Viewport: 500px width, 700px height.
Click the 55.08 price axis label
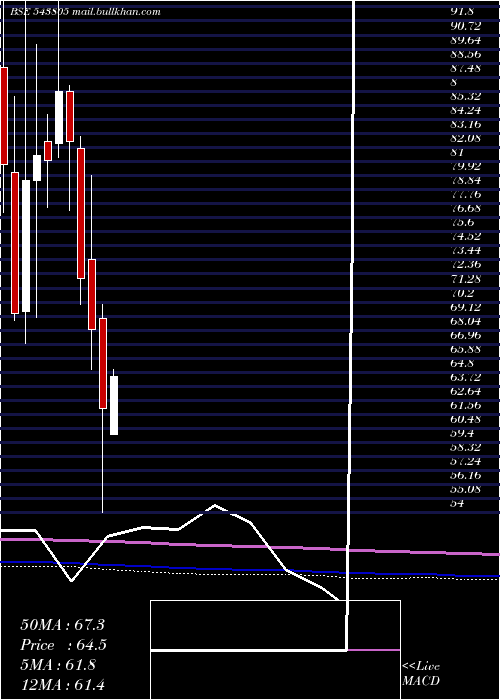[465, 489]
